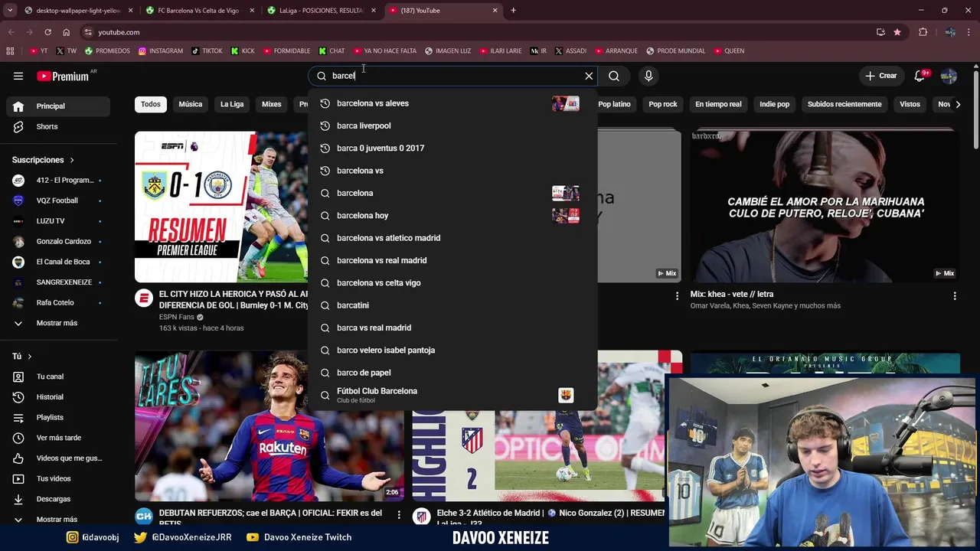The width and height of the screenshot is (980, 551).
Task: Choose suggestion barcelona vs real madrid
Action: click(452, 260)
